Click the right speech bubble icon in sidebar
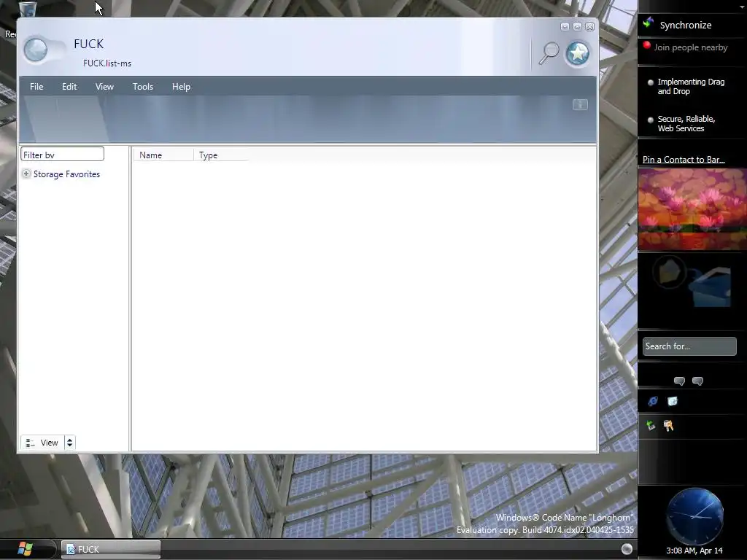This screenshot has height=560, width=747. coord(697,381)
